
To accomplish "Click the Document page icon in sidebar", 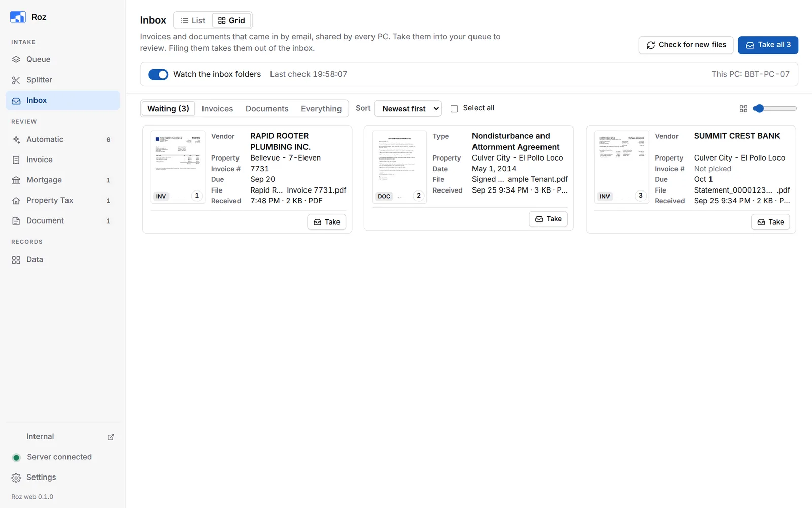I will [x=16, y=220].
